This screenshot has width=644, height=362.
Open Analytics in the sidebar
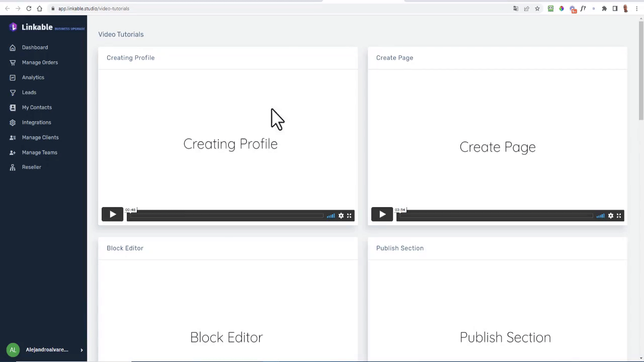[x=33, y=77]
